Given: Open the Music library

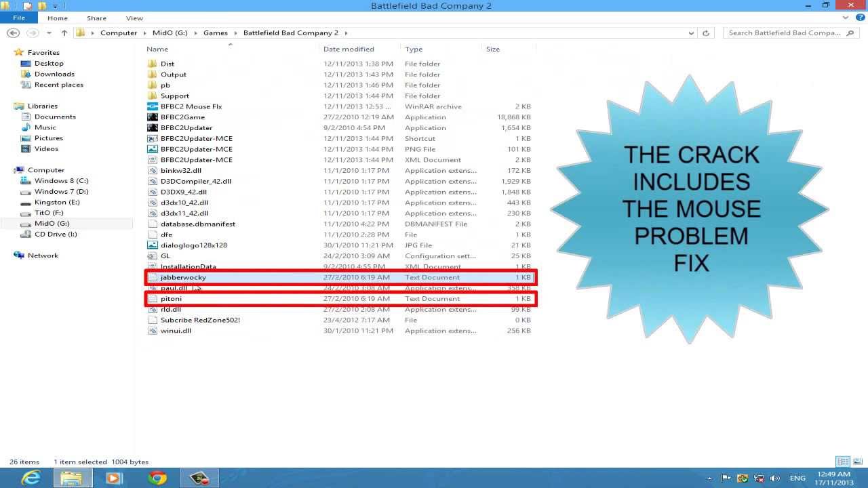Looking at the screenshot, I should (45, 127).
